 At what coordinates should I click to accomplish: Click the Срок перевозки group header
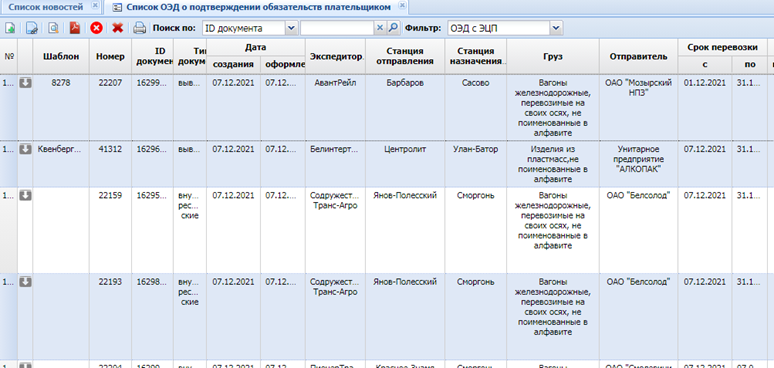pos(723,47)
